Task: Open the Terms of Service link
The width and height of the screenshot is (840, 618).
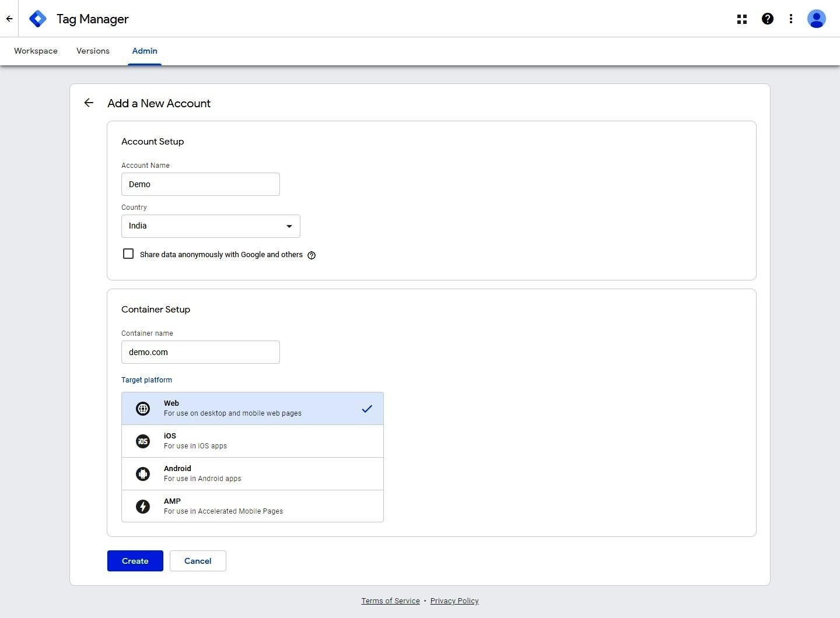Action: point(390,601)
